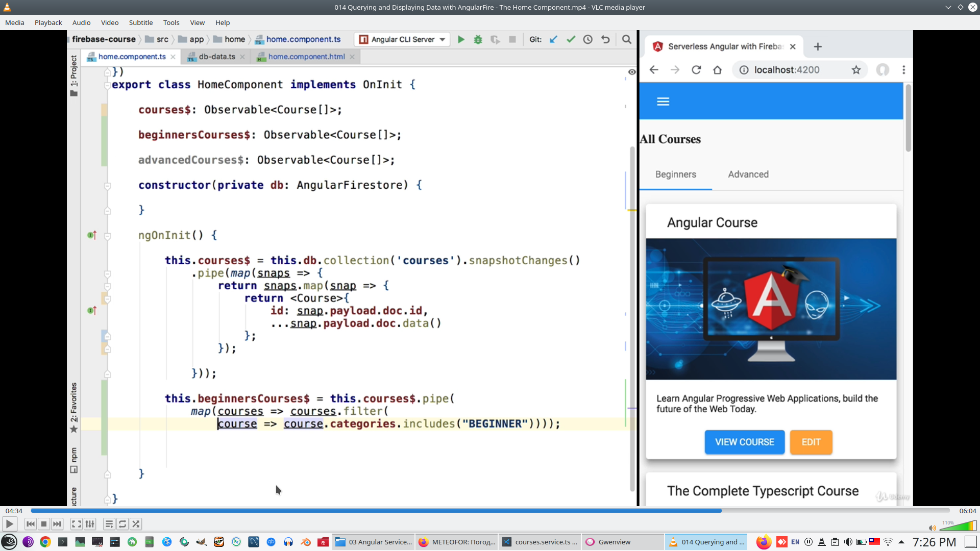Switch to Gwenview taskbar window
This screenshot has width=980, height=551.
614,542
